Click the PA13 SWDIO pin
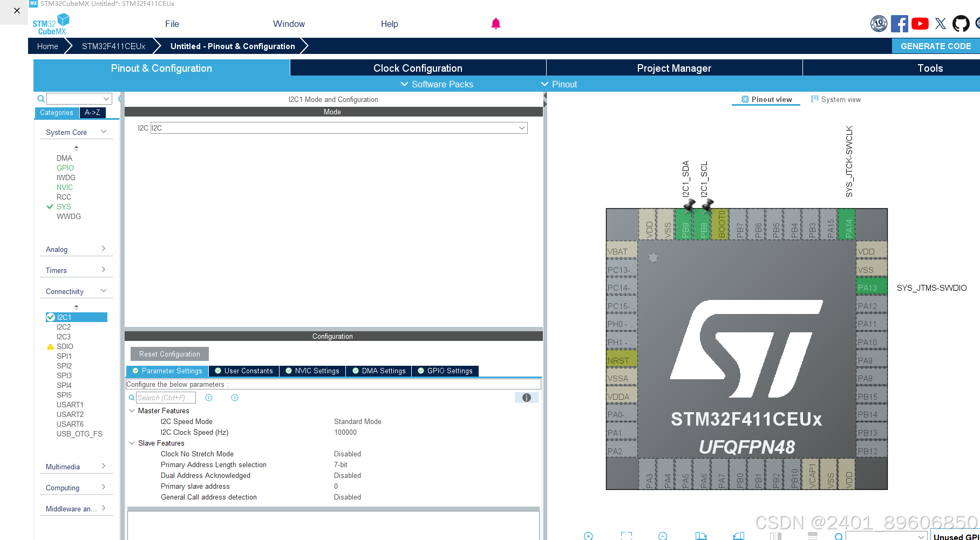The image size is (980, 540). [872, 287]
